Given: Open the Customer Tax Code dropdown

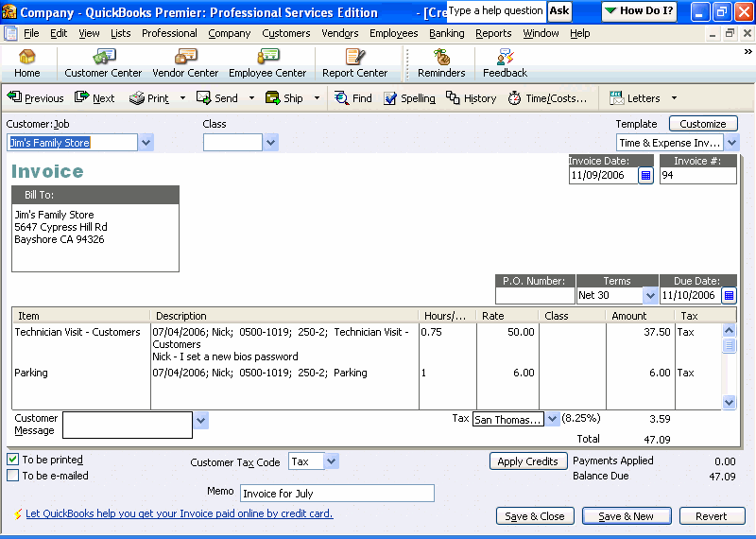Looking at the screenshot, I should pyautogui.click(x=330, y=461).
